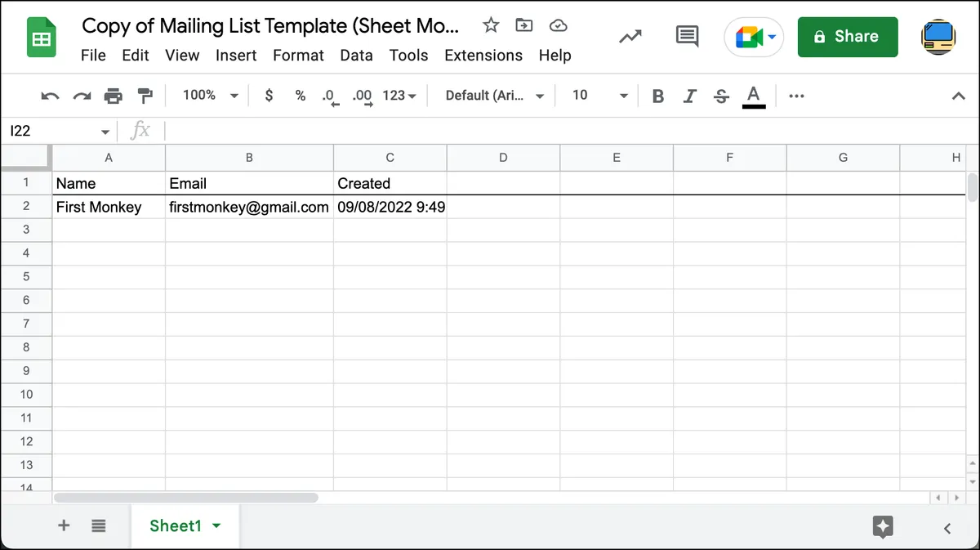Open the activity dashboard trend icon
The height and width of the screenshot is (550, 980).
[x=630, y=37]
